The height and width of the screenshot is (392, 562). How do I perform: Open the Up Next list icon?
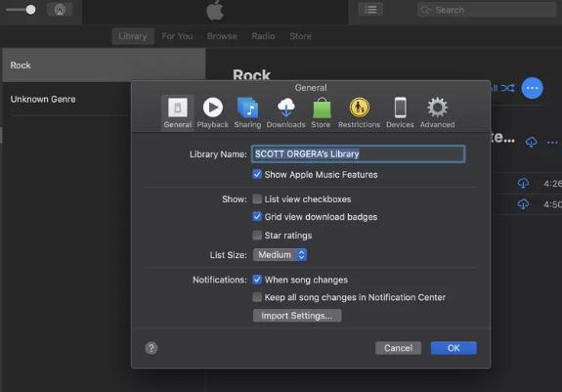pyautogui.click(x=370, y=10)
